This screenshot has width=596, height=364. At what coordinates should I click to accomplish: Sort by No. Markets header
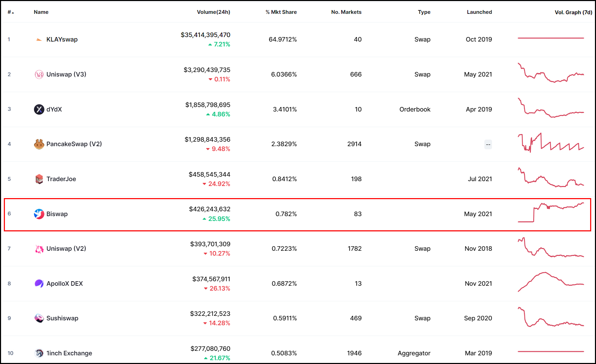(346, 12)
